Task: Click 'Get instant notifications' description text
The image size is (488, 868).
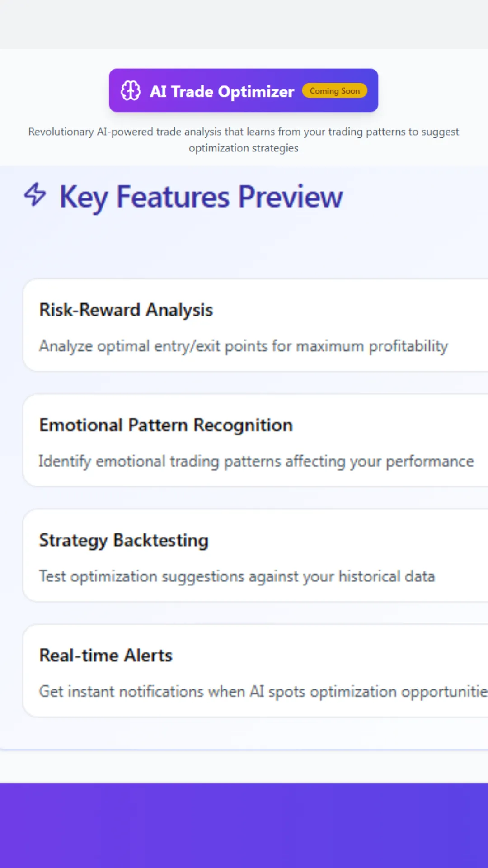Action: (263, 692)
